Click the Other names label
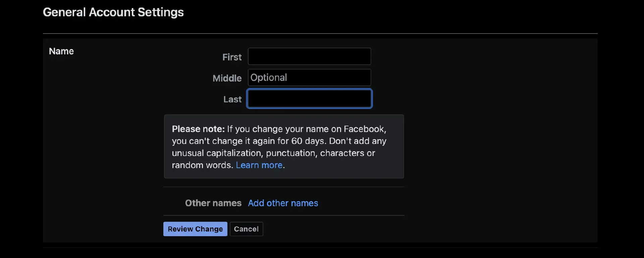The height and width of the screenshot is (258, 644). [x=213, y=203]
